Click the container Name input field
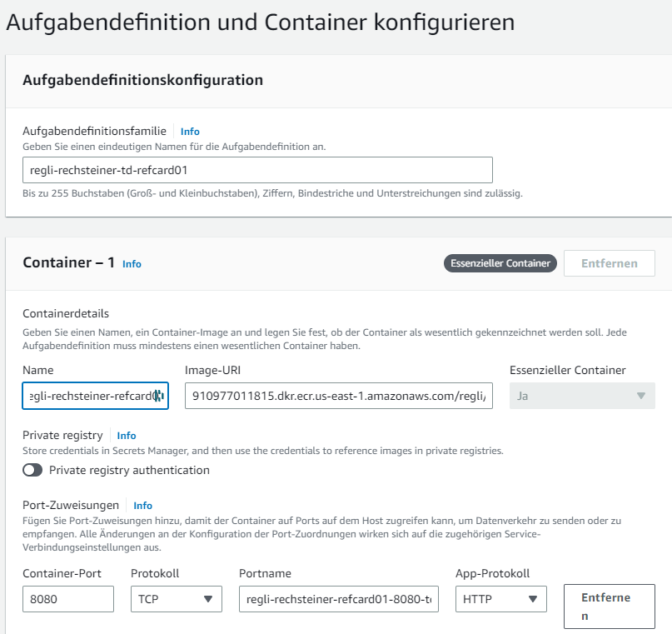 [96, 397]
